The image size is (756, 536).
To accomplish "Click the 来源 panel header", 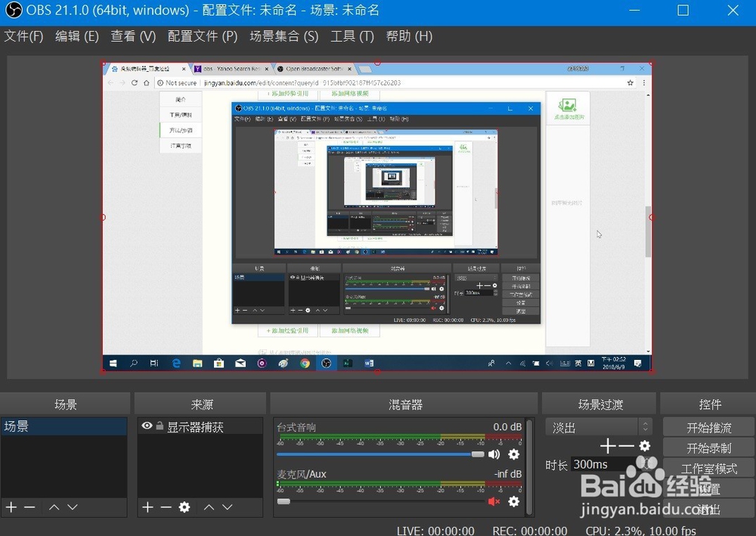I will 200,404.
